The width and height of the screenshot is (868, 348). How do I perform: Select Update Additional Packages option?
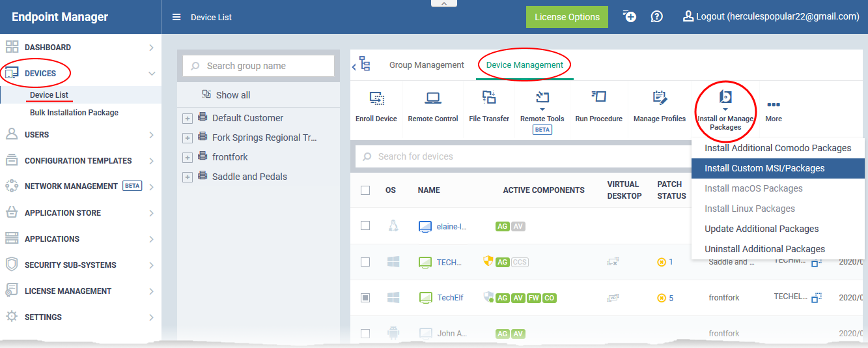tap(778, 229)
